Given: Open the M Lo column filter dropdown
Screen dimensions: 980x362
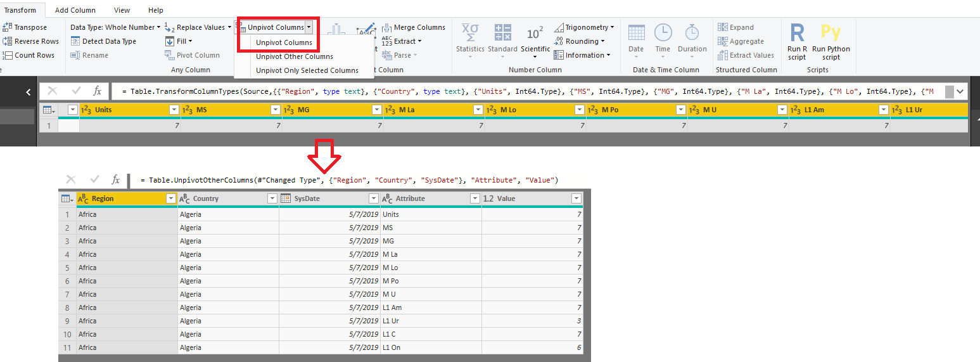Looking at the screenshot, I should click(x=580, y=110).
